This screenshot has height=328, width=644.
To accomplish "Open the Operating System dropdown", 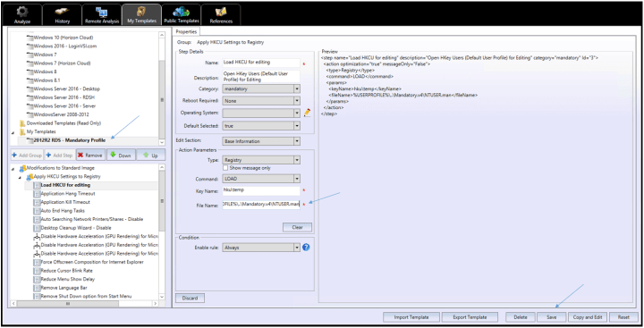I will click(261, 113).
